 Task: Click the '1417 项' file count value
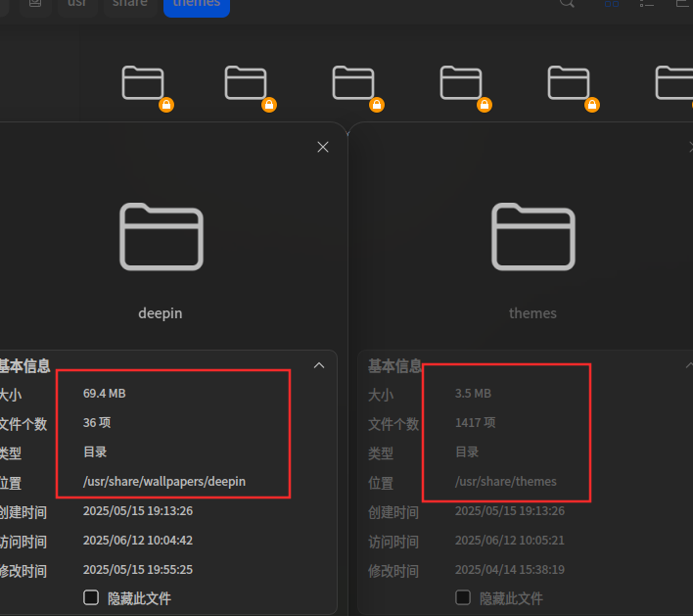475,422
